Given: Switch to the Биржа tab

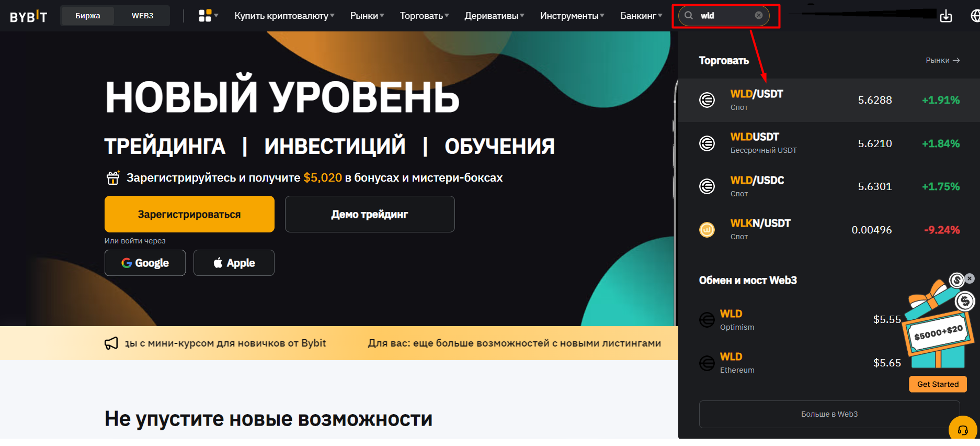Looking at the screenshot, I should [88, 16].
